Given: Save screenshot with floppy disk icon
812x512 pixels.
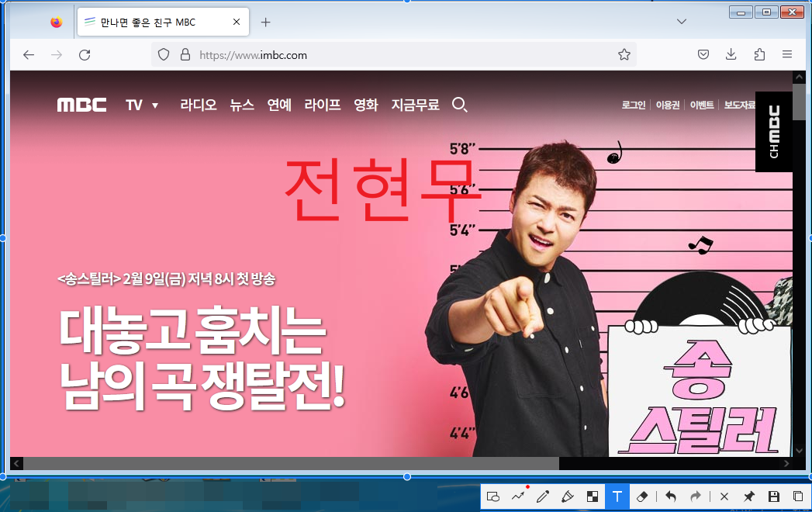Looking at the screenshot, I should [774, 496].
